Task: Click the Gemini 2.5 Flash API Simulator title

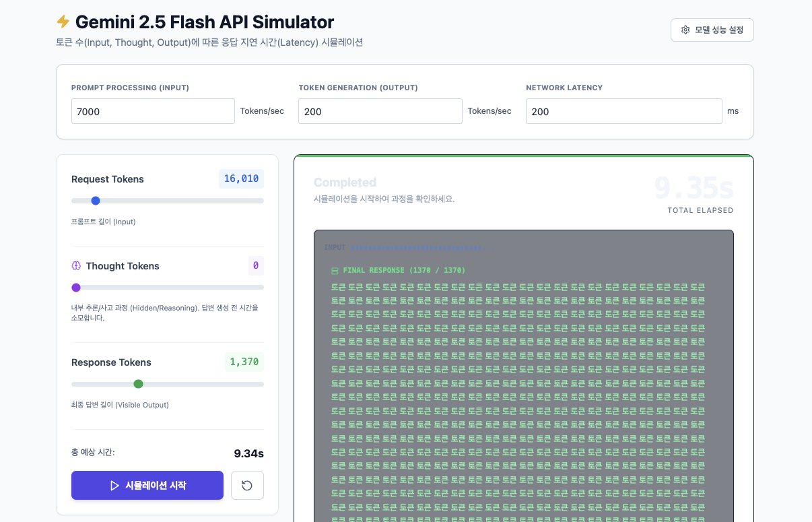Action: 205,22
